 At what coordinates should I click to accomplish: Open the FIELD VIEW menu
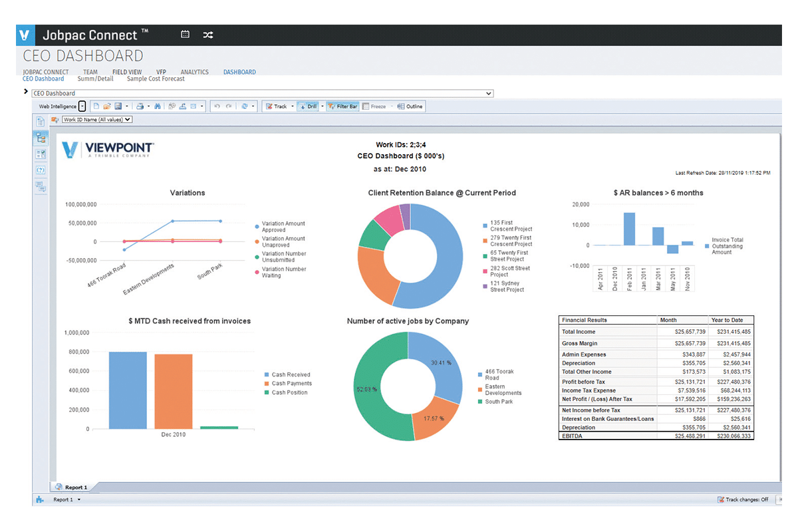coord(127,72)
